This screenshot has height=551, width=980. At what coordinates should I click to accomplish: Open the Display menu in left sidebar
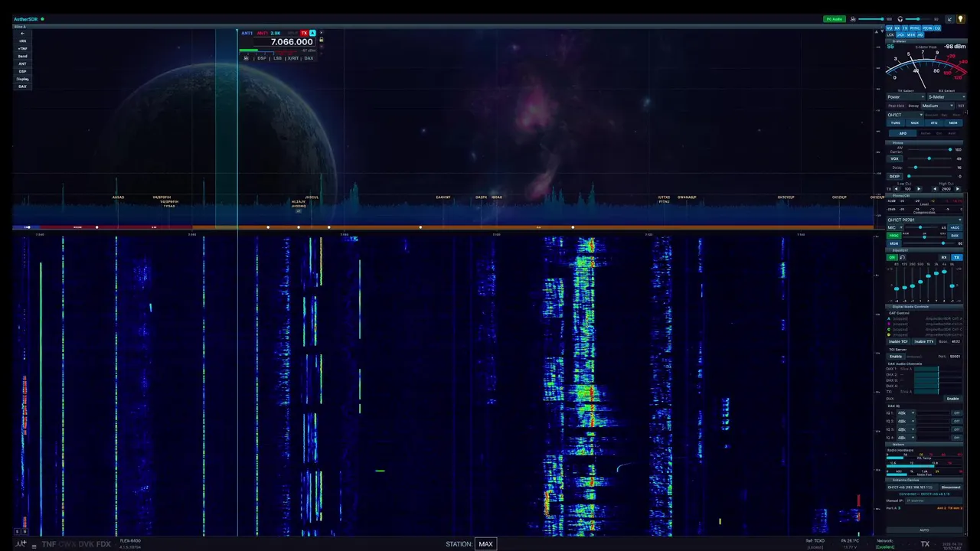tap(22, 79)
